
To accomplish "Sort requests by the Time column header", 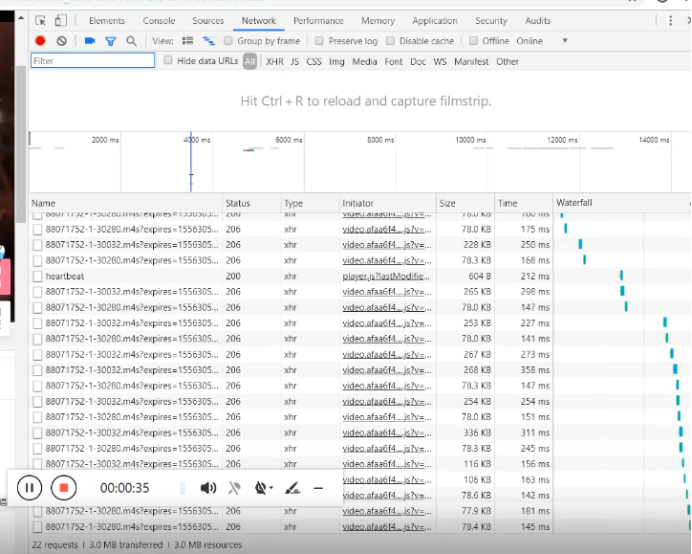I will [523, 203].
